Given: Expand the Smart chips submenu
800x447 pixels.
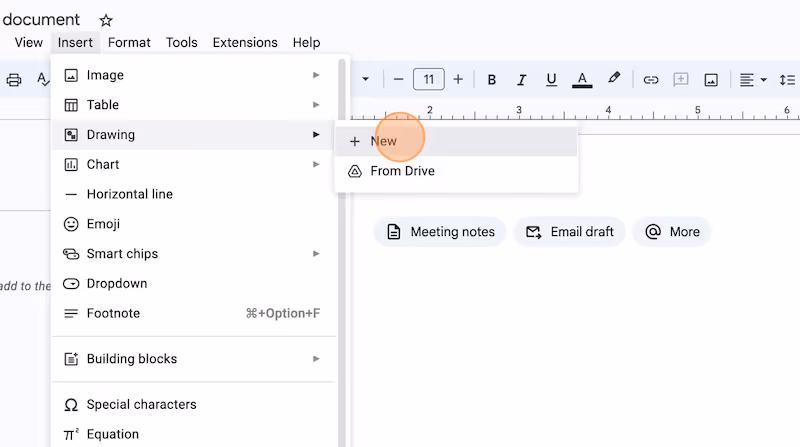Looking at the screenshot, I should click(x=194, y=254).
